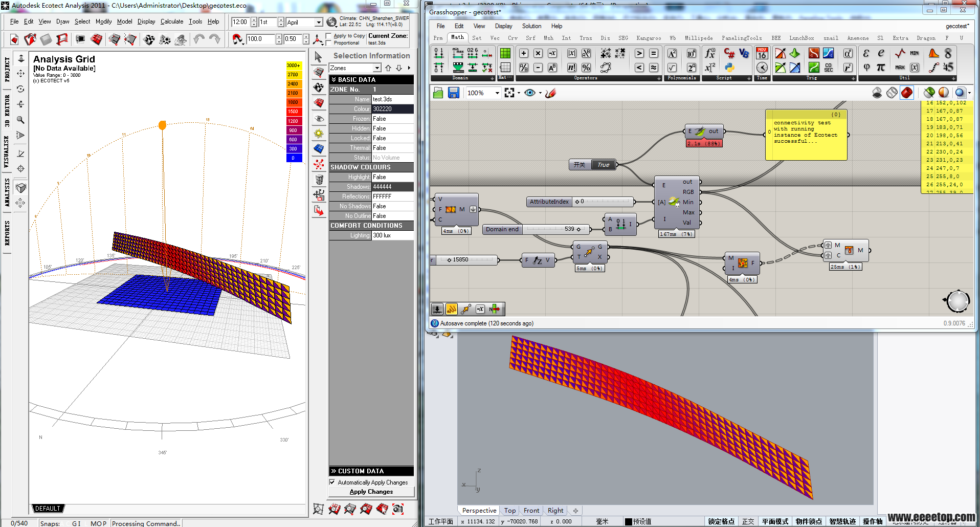This screenshot has height=527, width=980.
Task: Click the C# script component icon
Action: pos(729,53)
